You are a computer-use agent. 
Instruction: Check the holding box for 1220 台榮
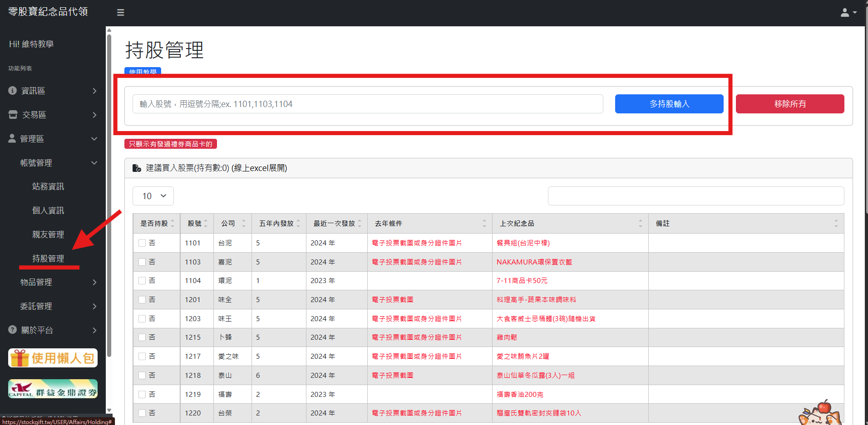coord(142,413)
